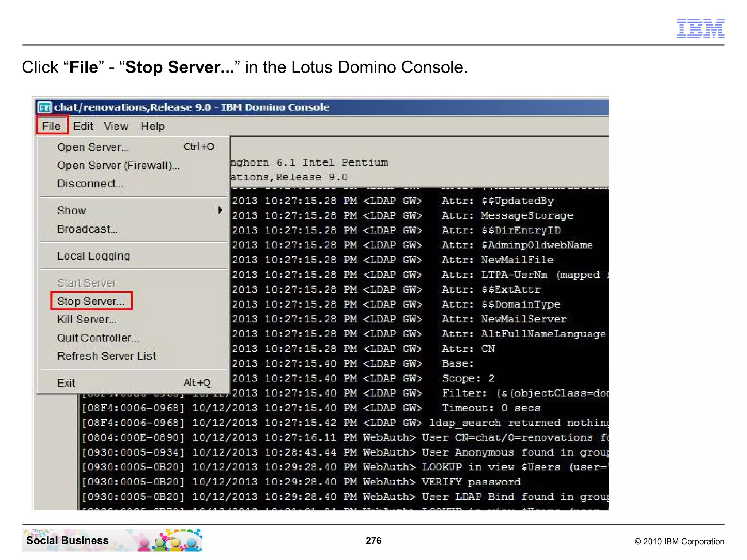
Task: Click the Domino Console title bar icon
Action: (x=45, y=108)
